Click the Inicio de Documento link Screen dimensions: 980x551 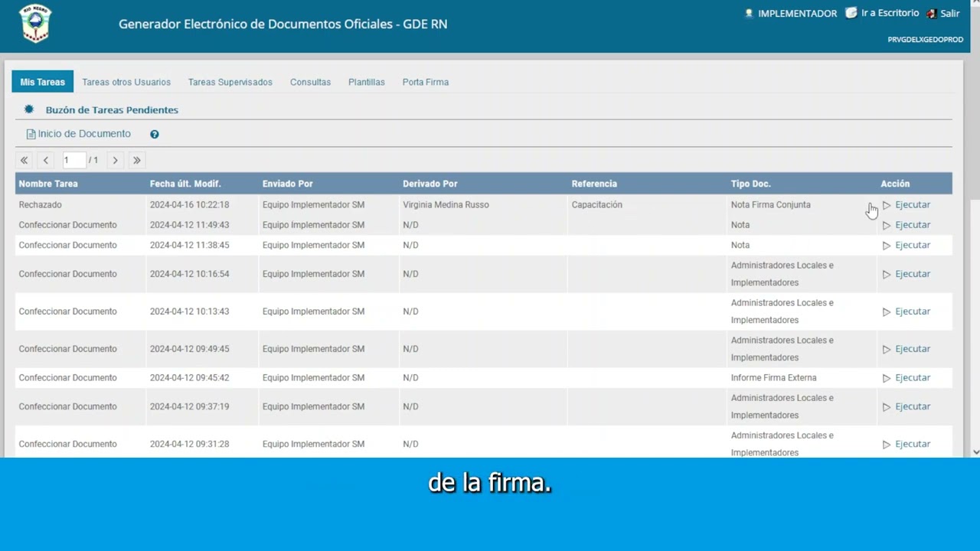point(84,134)
